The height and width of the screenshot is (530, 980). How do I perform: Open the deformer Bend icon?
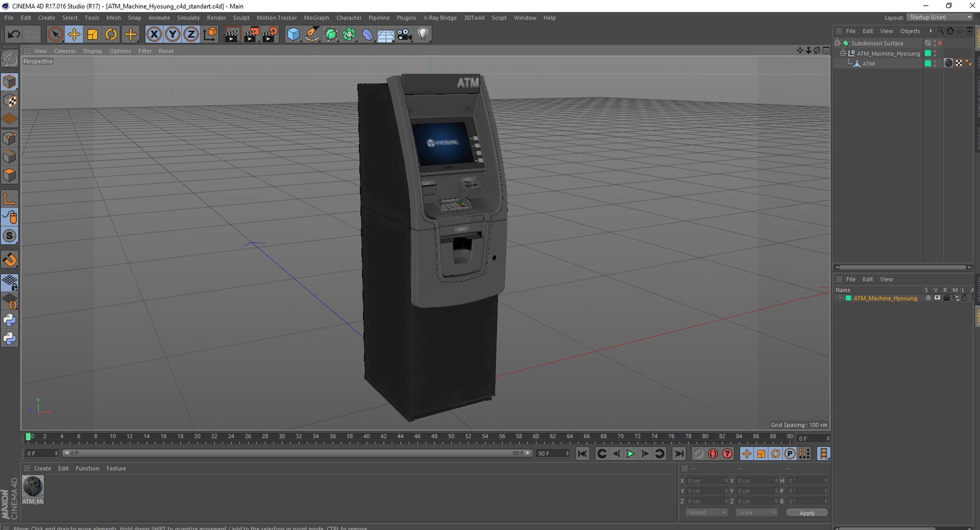[x=367, y=34]
